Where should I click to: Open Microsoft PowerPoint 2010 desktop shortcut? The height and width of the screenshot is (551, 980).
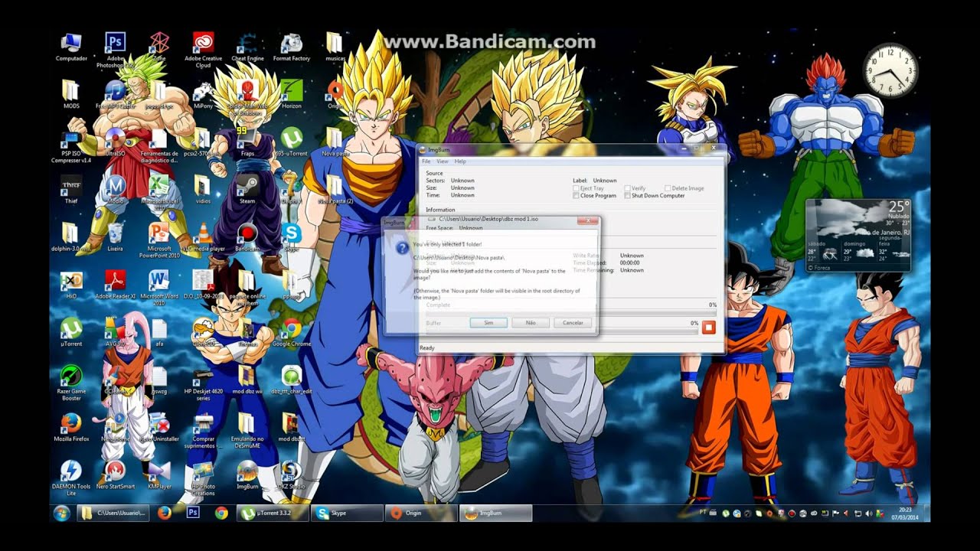pyautogui.click(x=159, y=240)
